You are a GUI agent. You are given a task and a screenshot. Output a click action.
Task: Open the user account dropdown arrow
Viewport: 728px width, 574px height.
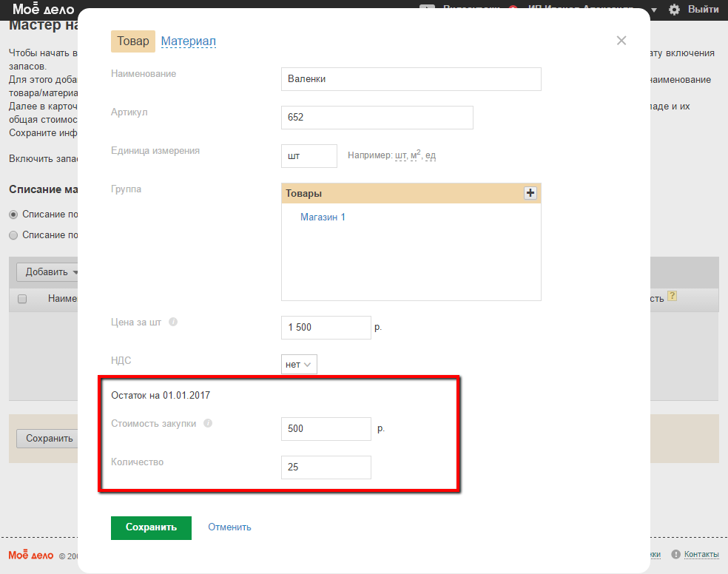654,10
